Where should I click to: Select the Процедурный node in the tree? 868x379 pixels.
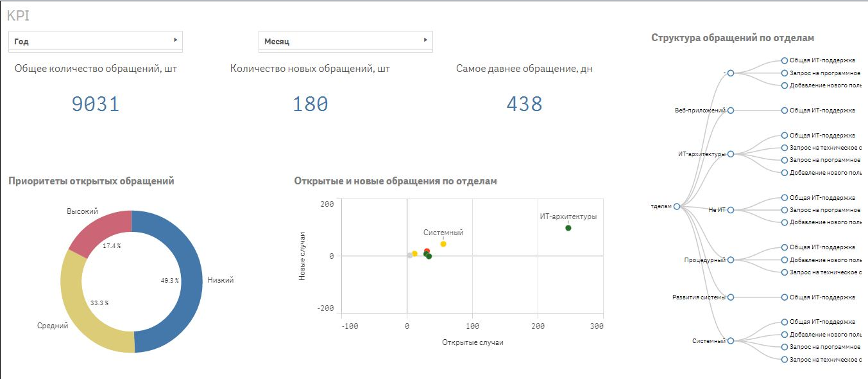731,260
